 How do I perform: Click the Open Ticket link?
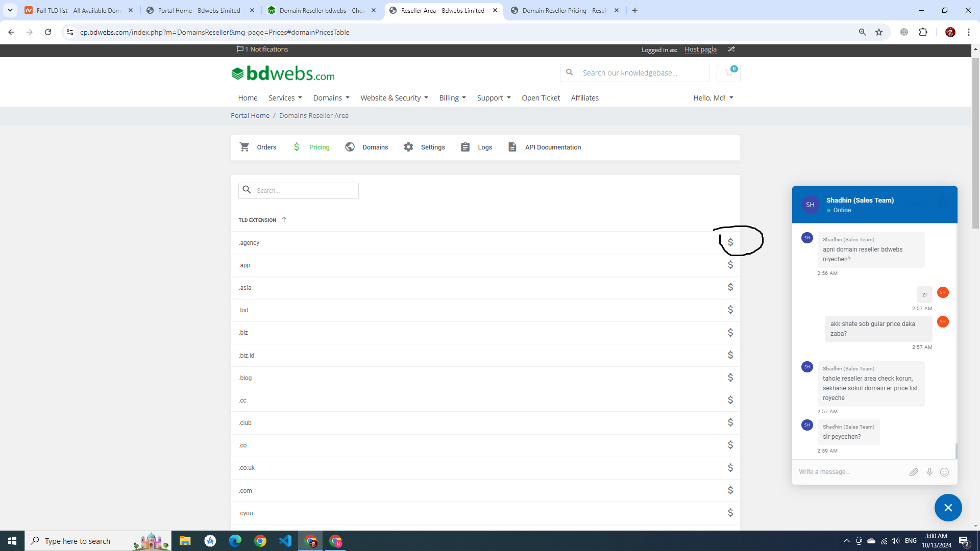[541, 98]
